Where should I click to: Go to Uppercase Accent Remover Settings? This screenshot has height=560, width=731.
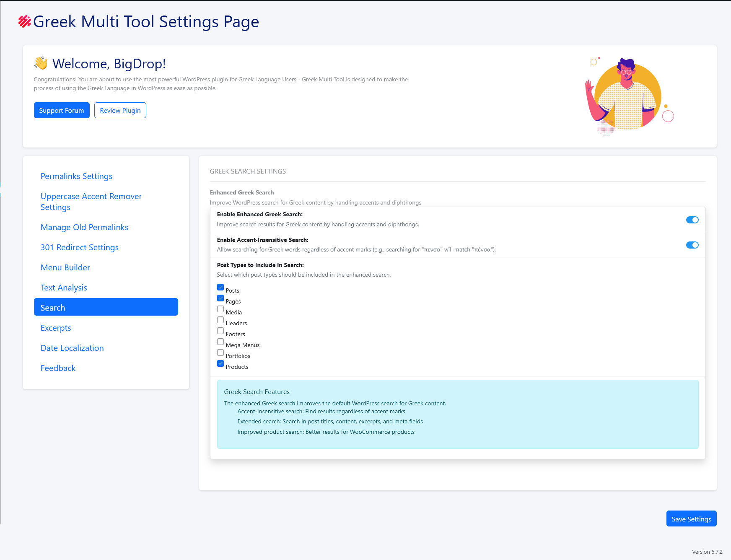point(91,202)
